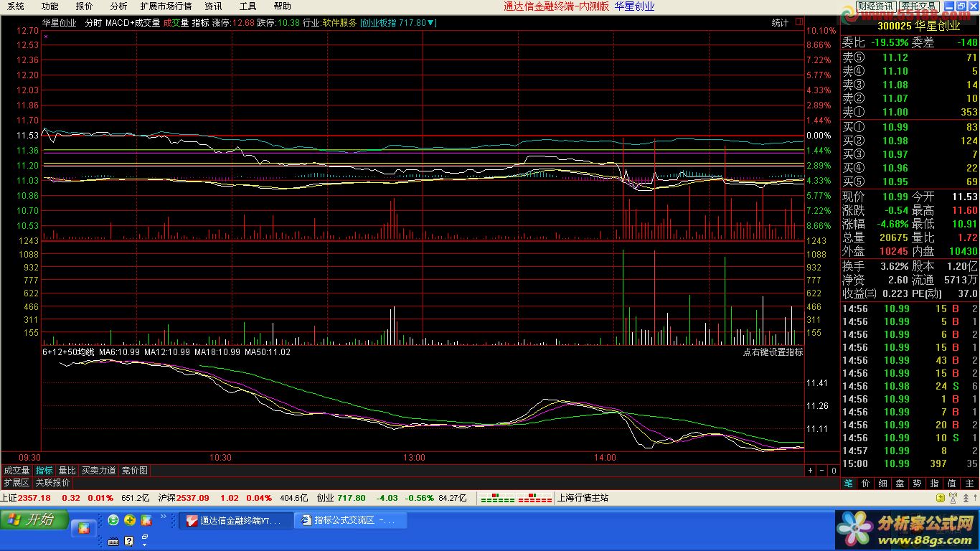Click the MACD+成交量 indicator label
980x551 pixels.
tap(133, 23)
